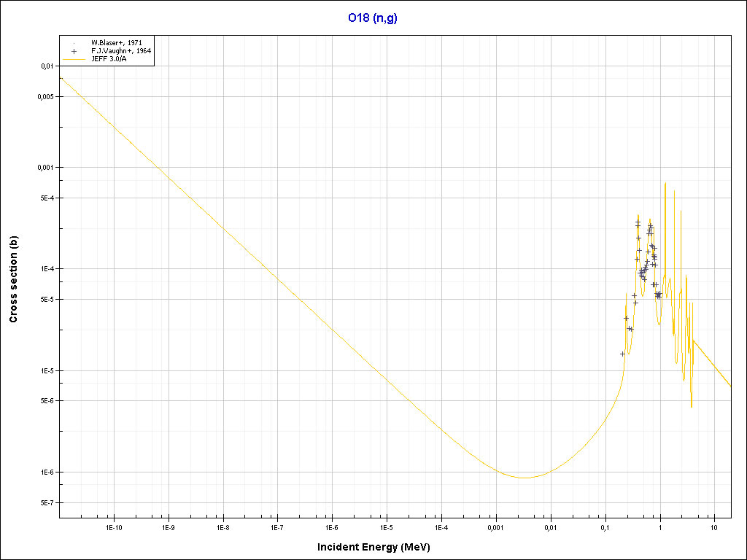Click the yellow line sample in the legend
Viewport: 747px width, 560px height.
74,59
